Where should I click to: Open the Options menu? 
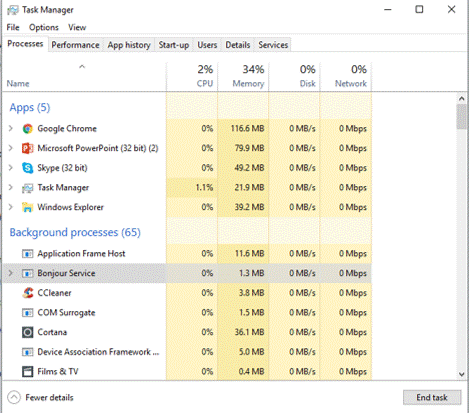point(44,27)
